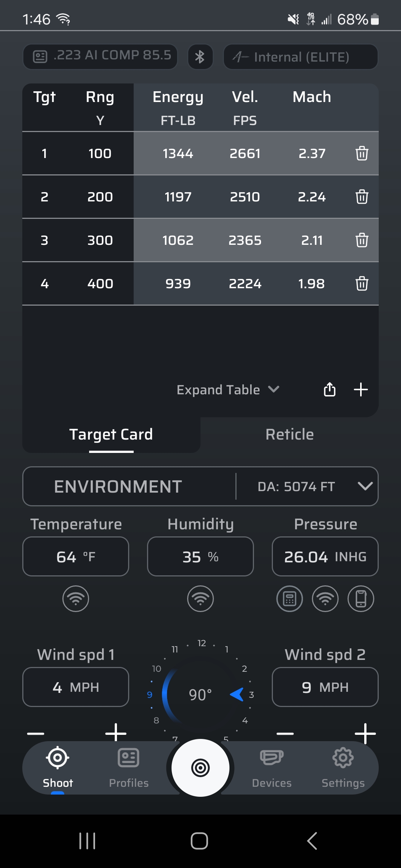Open the Profiles tab
401x868 pixels.
[x=129, y=767]
